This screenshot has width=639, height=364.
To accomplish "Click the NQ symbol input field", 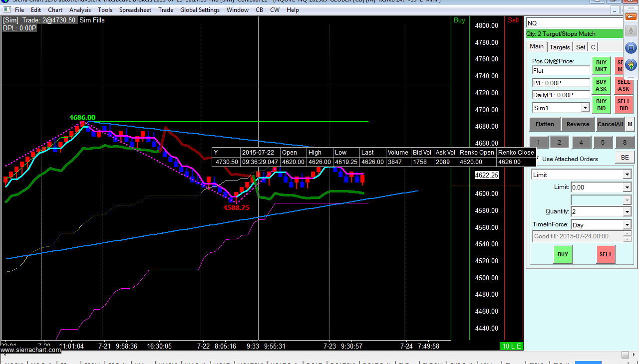I will pyautogui.click(x=574, y=23).
